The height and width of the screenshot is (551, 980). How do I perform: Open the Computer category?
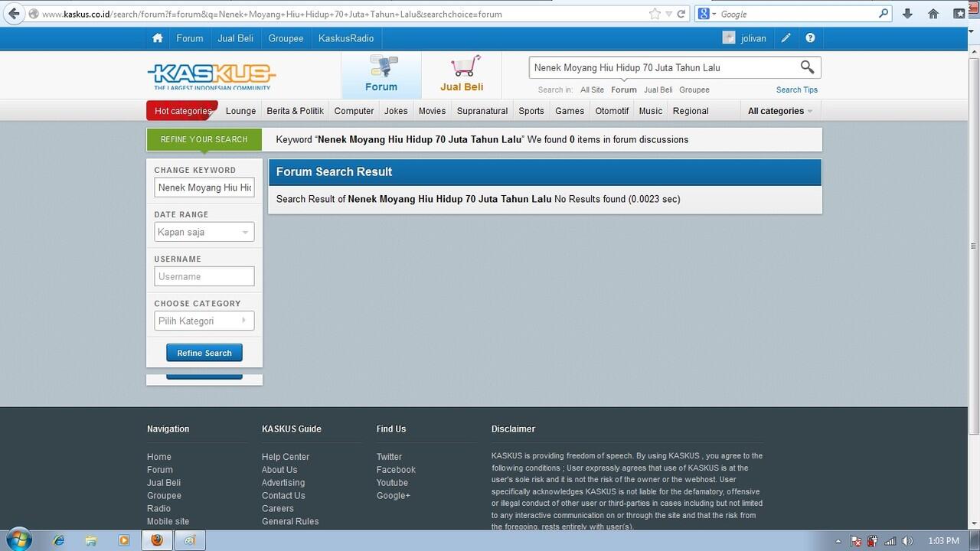354,111
